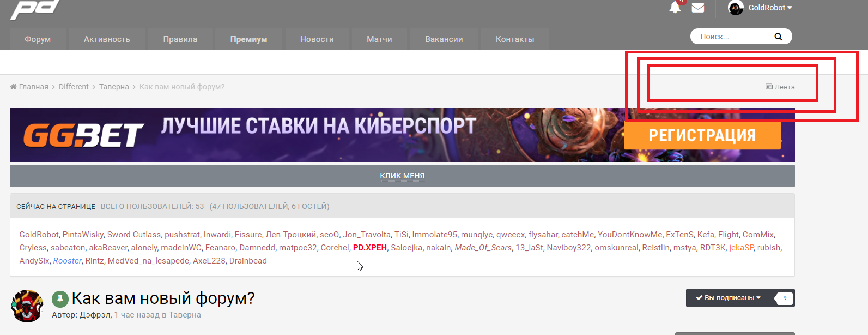Open user MedVed_na_lesapede profile
868x335 pixels.
click(149, 261)
